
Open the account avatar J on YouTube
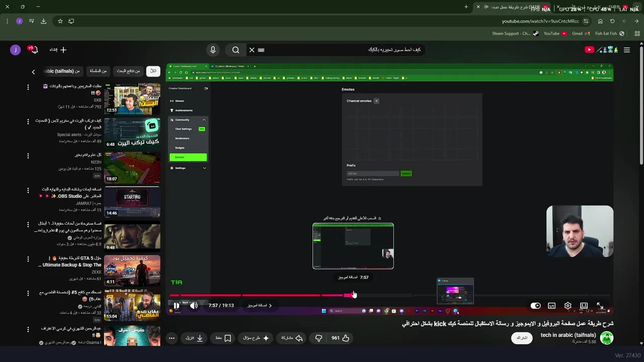[16, 50]
